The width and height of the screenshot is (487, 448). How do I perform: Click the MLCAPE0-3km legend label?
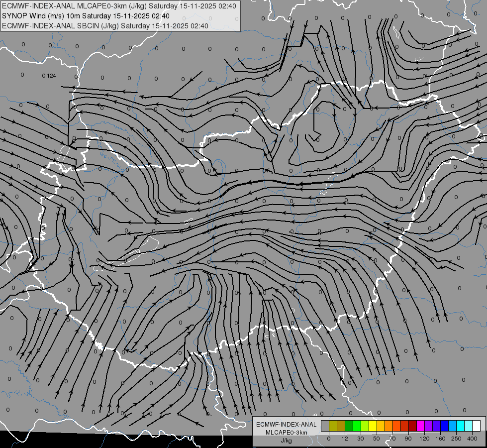[x=286, y=433]
